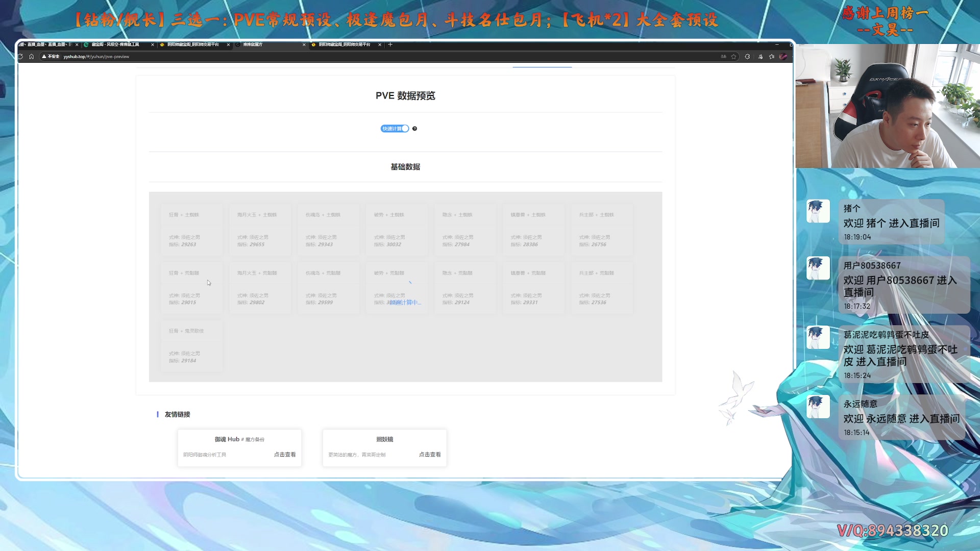Open the favorites list icon in toolbar
The height and width of the screenshot is (551, 980).
(771, 57)
